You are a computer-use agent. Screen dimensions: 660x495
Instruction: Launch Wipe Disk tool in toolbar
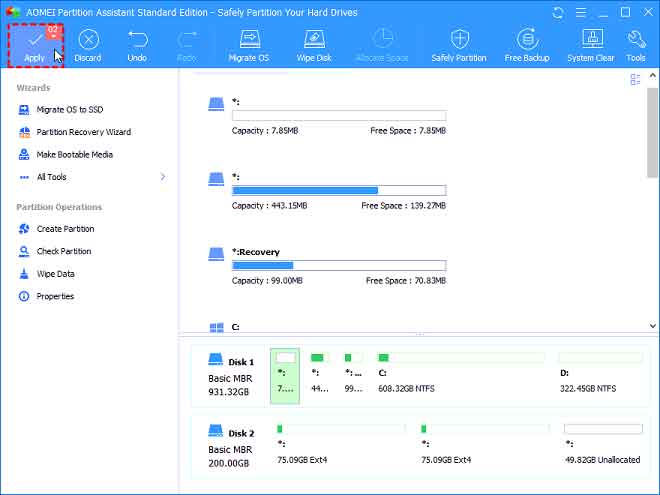[314, 46]
